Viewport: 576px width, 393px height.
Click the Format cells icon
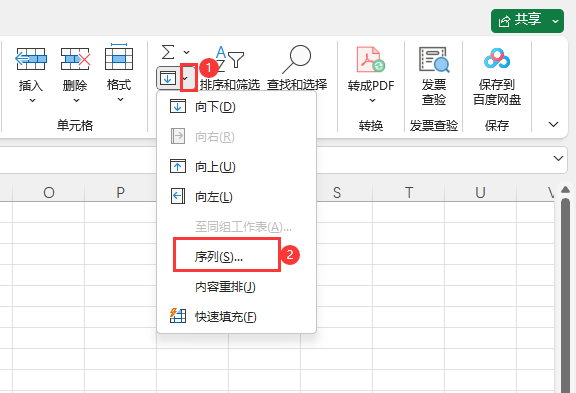119,57
